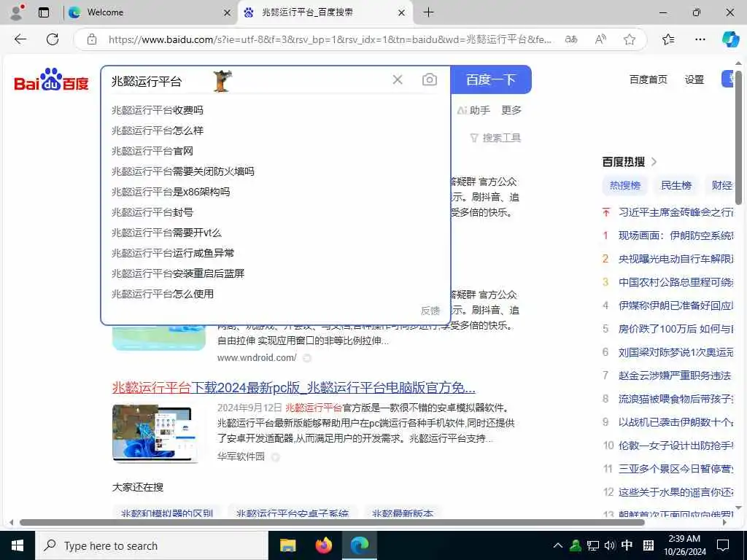The width and height of the screenshot is (747, 560).
Task: Show hidden system tray icons
Action: click(x=558, y=545)
